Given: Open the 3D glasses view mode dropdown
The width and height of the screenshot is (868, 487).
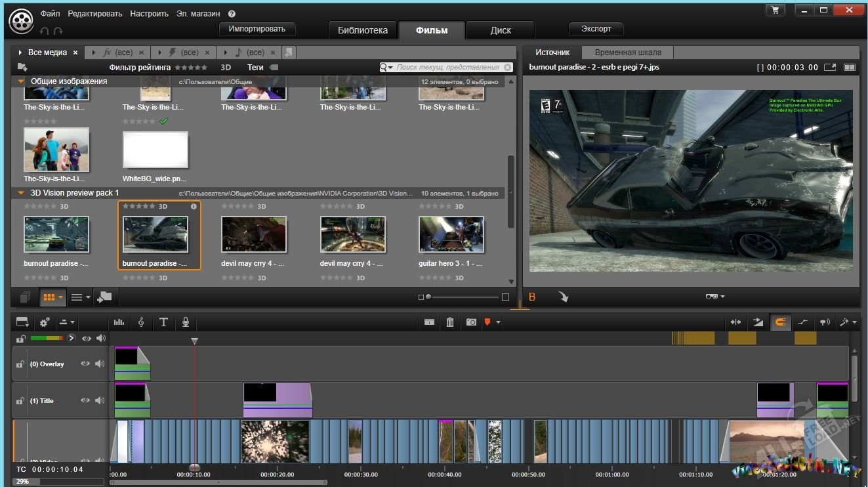Looking at the screenshot, I should click(x=715, y=297).
